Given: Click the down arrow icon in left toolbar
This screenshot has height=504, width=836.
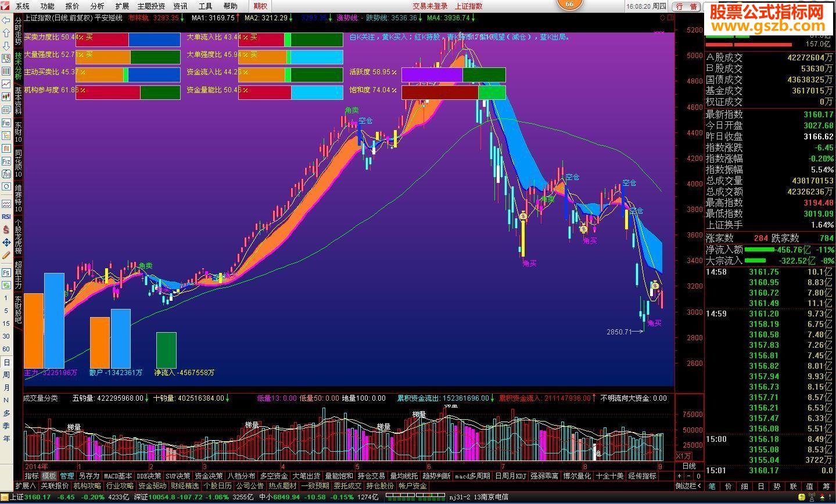Looking at the screenshot, I should pyautogui.click(x=6, y=45).
